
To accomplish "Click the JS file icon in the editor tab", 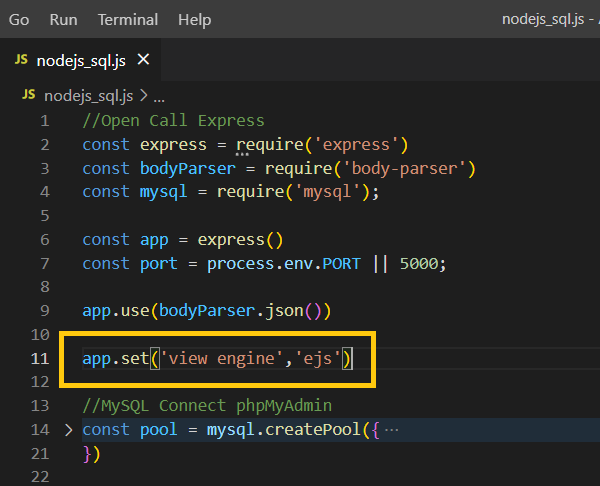I will 21,61.
